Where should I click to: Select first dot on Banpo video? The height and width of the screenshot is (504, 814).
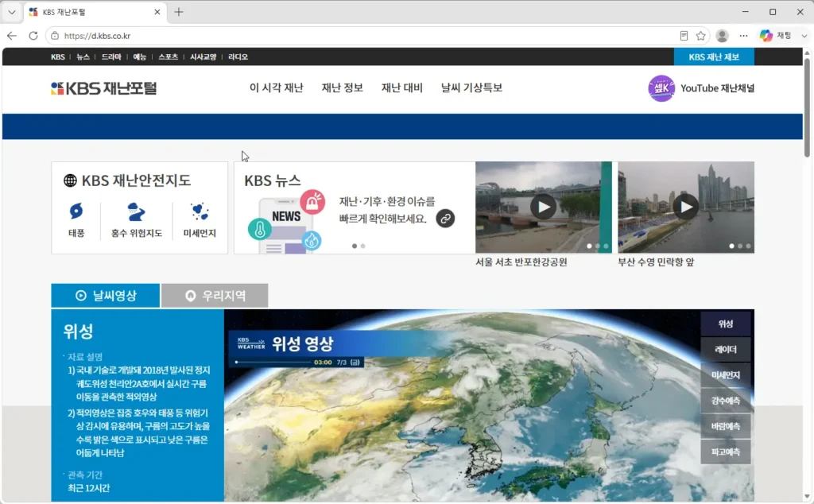click(x=589, y=246)
